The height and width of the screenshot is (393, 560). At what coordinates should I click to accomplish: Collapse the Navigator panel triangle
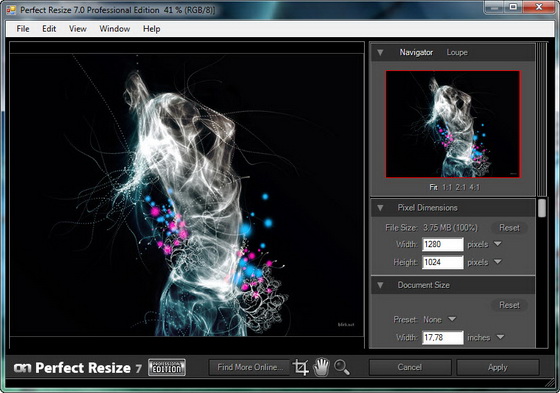[x=380, y=53]
